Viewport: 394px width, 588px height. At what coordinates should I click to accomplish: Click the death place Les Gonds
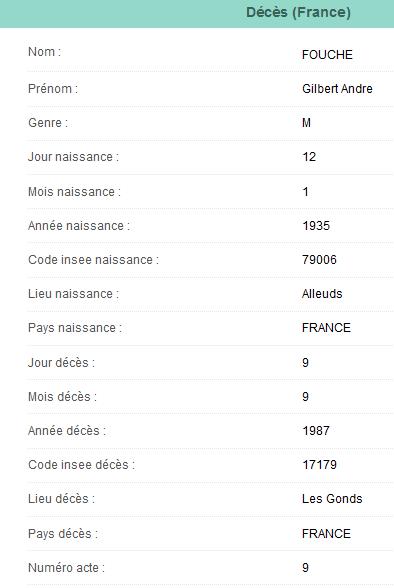click(x=332, y=499)
